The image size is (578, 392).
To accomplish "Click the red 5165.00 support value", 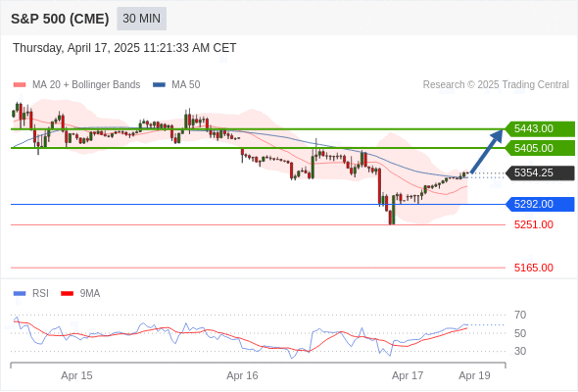I will (x=533, y=268).
